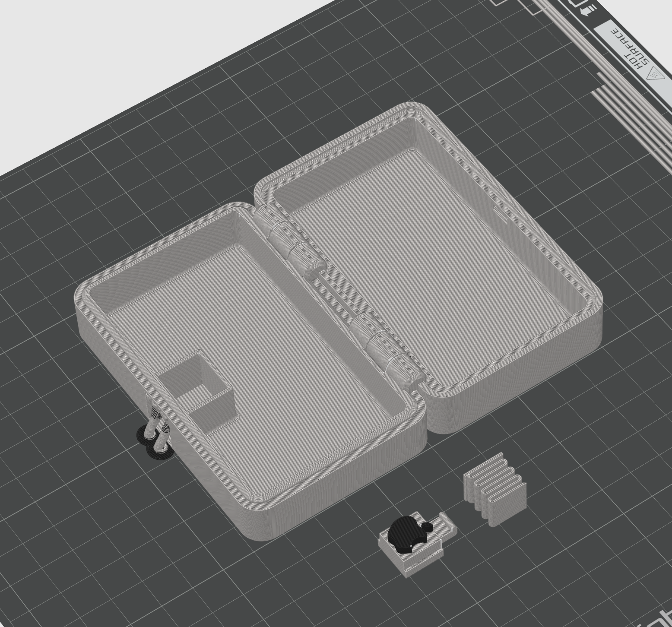Select the ribbed zigzag clip model
Screen dimensions: 672x627
coord(495,489)
